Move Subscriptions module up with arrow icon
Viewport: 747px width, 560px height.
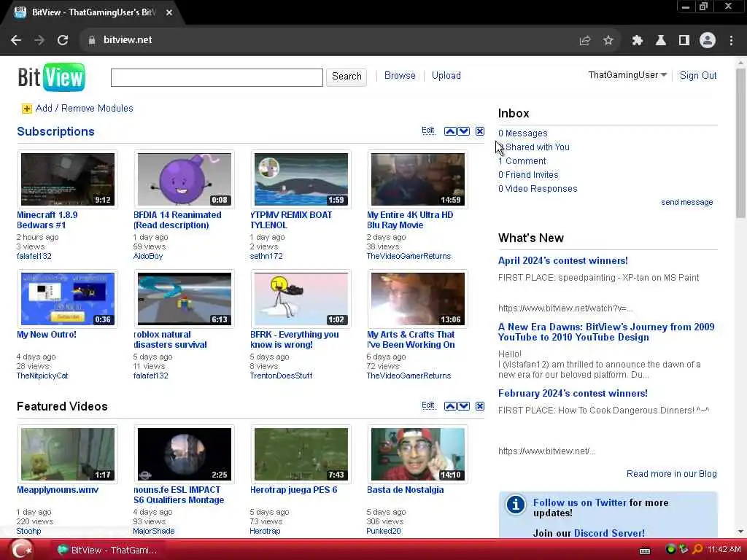pos(449,131)
